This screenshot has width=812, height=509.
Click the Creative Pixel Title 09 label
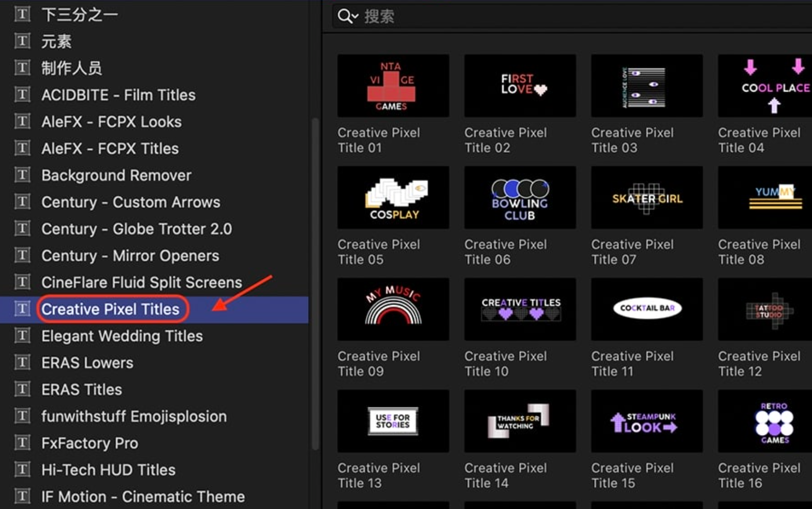pos(378,363)
